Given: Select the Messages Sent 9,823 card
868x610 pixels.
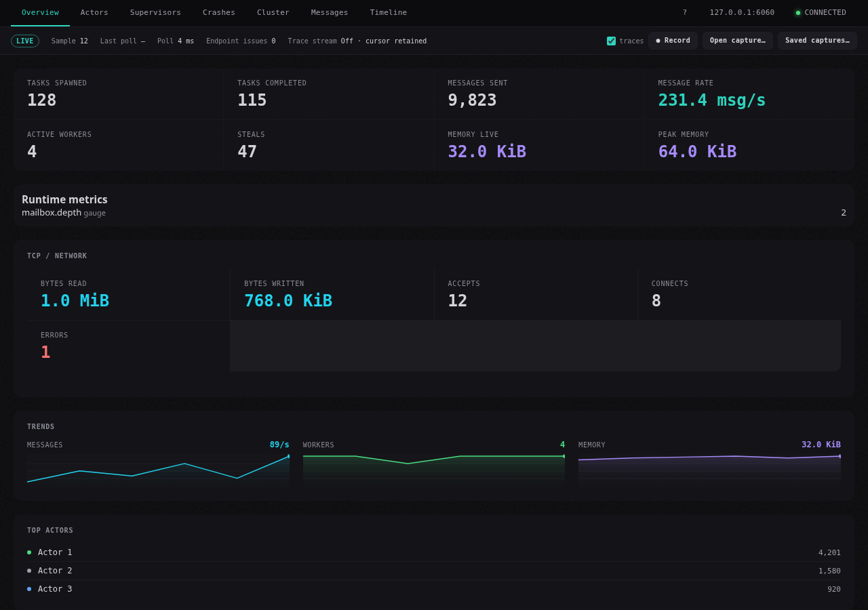Looking at the screenshot, I should click(x=539, y=94).
